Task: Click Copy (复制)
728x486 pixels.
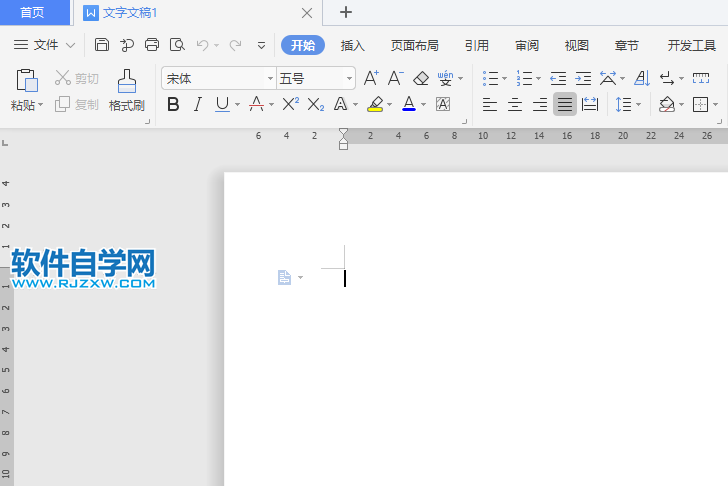Action: (77, 104)
